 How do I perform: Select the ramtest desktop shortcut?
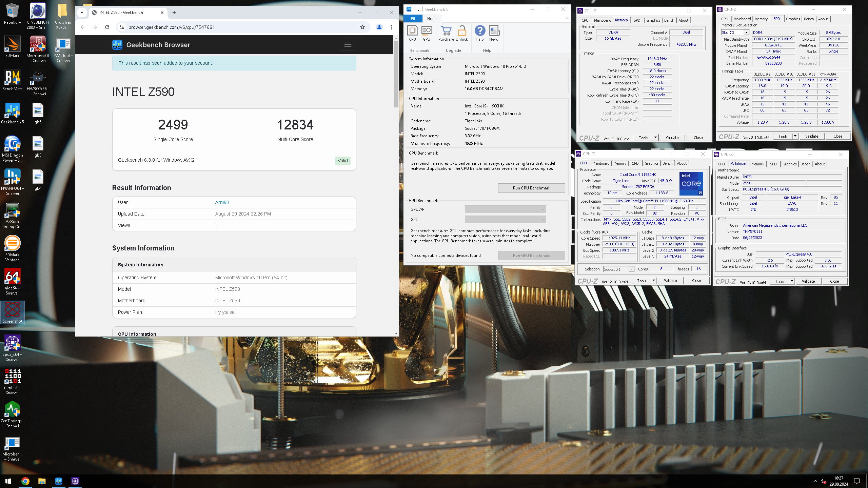pos(12,381)
